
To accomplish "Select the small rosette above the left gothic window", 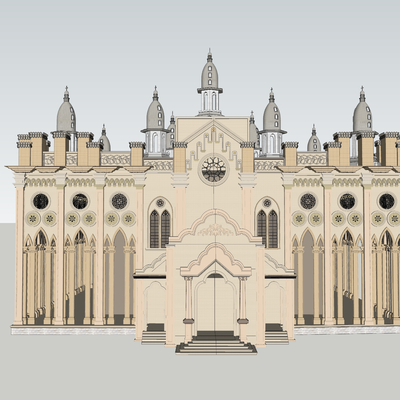I will point(160,203).
